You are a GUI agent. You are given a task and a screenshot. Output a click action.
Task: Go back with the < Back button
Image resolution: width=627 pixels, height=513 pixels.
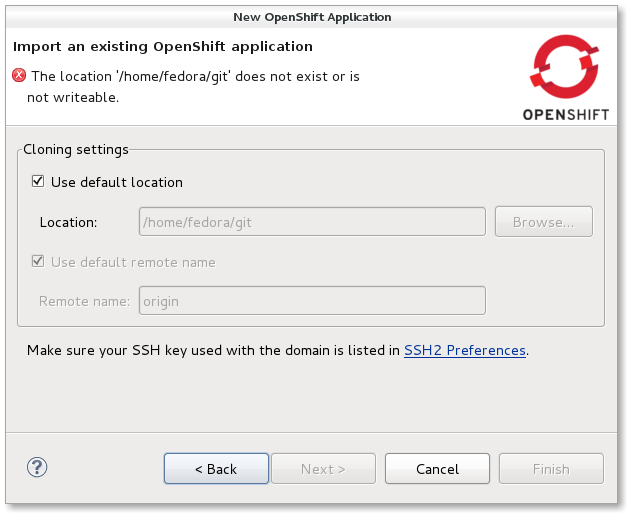tap(216, 468)
